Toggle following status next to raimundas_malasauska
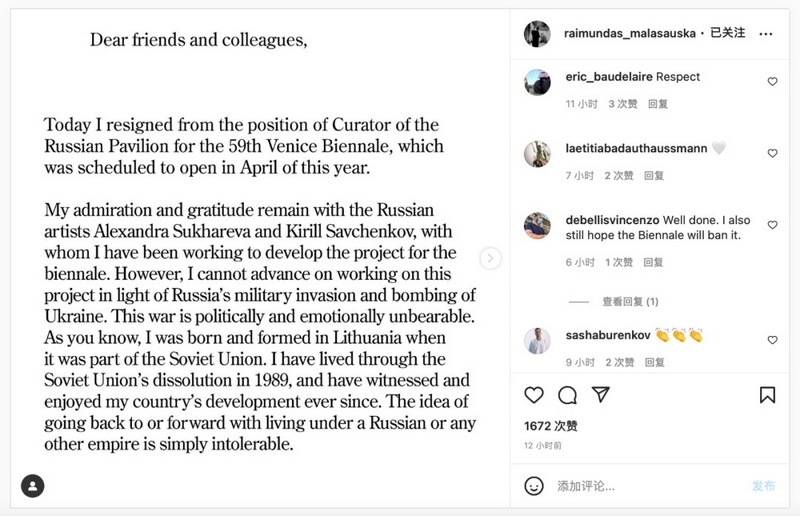 tap(728, 33)
